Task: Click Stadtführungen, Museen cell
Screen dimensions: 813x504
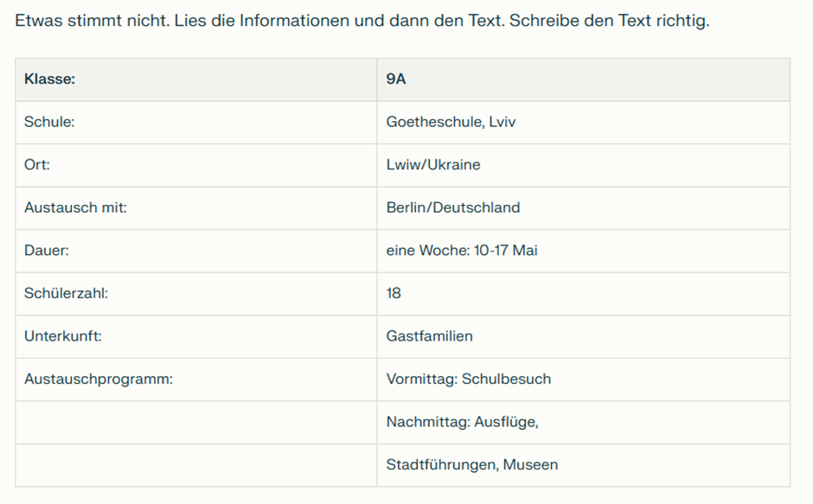Action: 583,465
